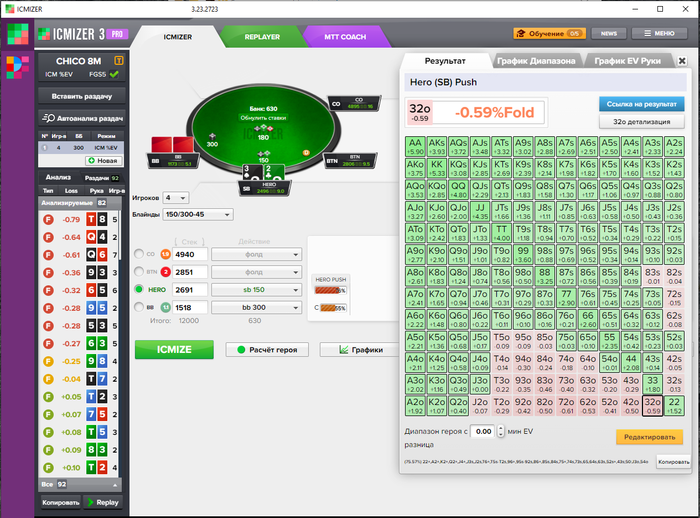The width and height of the screenshot is (700, 518).
Task: Open the МЕНЮ hamburger menu
Action: (659, 33)
